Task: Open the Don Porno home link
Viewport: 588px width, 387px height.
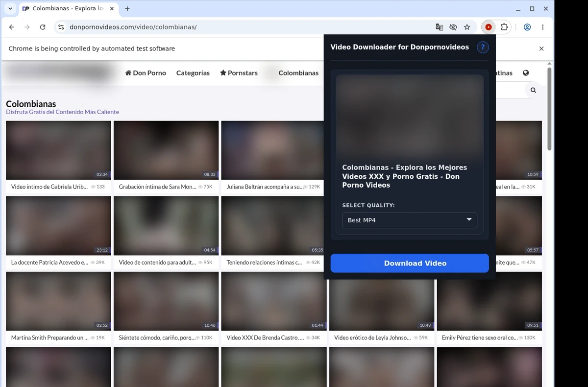Action: point(146,73)
